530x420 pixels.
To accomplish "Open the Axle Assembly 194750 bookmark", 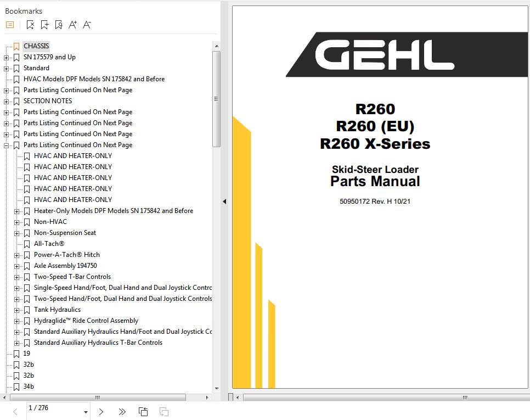I will [66, 266].
